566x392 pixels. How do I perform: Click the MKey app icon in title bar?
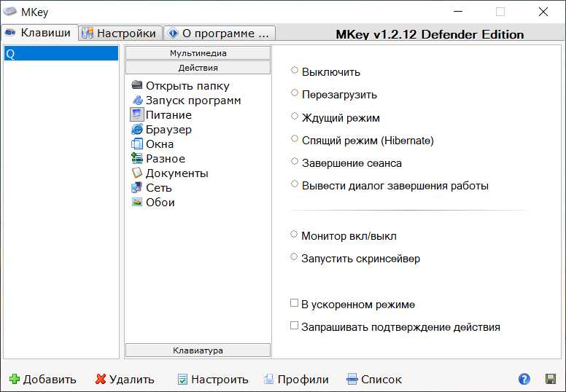click(x=9, y=11)
